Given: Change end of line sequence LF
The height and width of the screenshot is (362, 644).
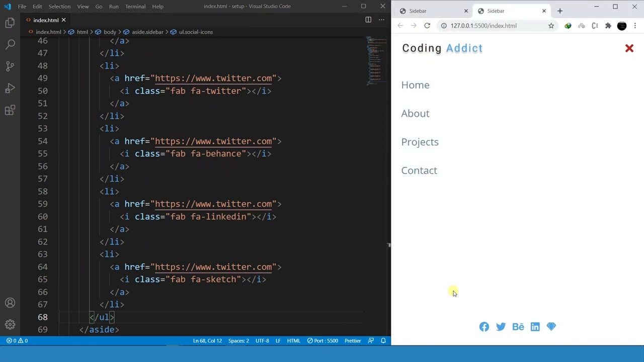Looking at the screenshot, I should [278, 341].
